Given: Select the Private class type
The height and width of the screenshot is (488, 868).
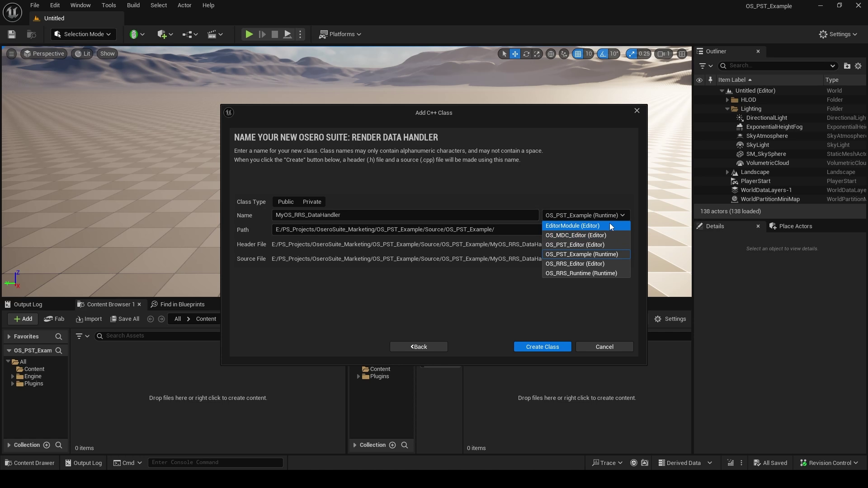Looking at the screenshot, I should click(x=312, y=202).
